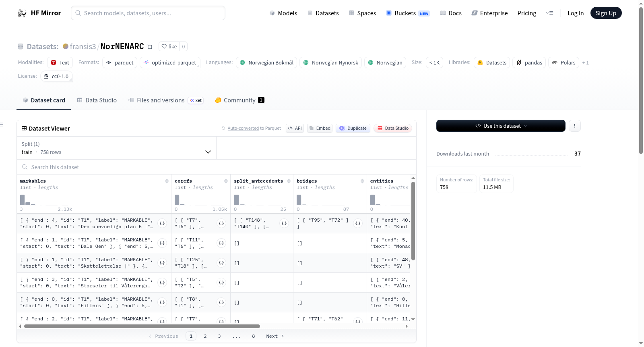Filter by Norwegian Bokmål language tag
644x347 pixels.
tap(266, 62)
